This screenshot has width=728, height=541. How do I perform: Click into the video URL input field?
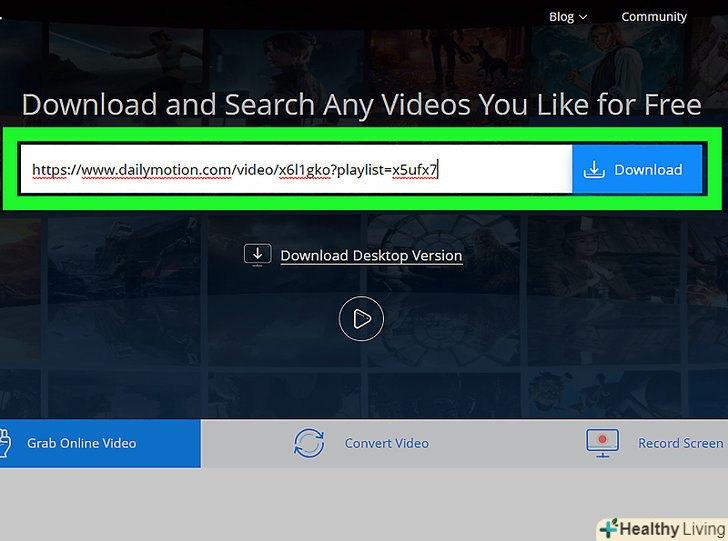click(296, 169)
